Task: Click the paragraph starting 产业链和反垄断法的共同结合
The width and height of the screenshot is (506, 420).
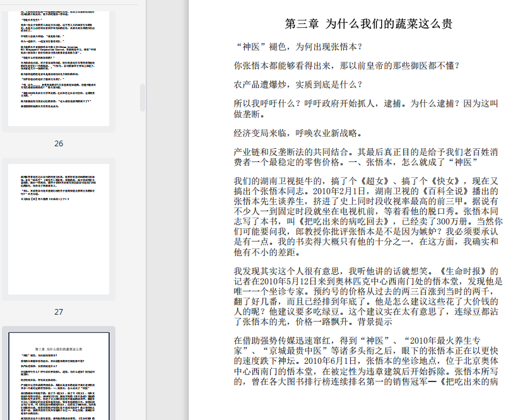Action: pos(366,157)
